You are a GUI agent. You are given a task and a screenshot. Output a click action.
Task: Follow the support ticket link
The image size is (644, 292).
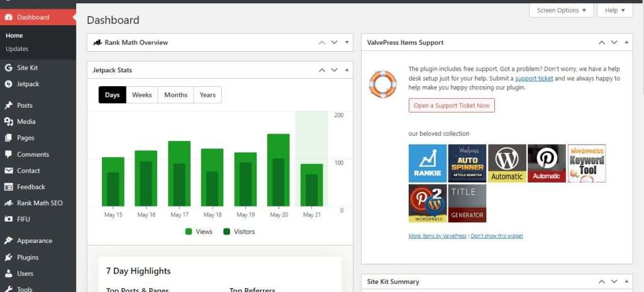[534, 78]
